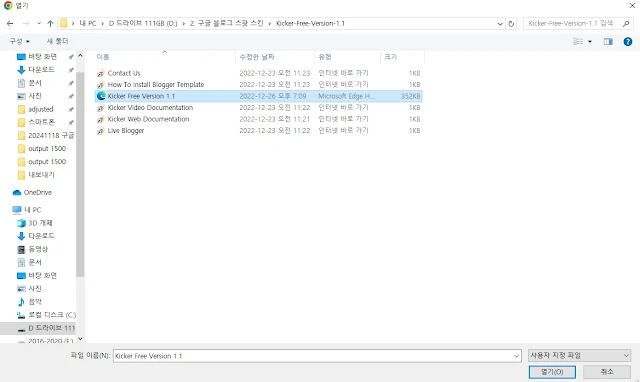The height and width of the screenshot is (382, 640).
Task: Open the adjusted folder
Action: click(40, 109)
